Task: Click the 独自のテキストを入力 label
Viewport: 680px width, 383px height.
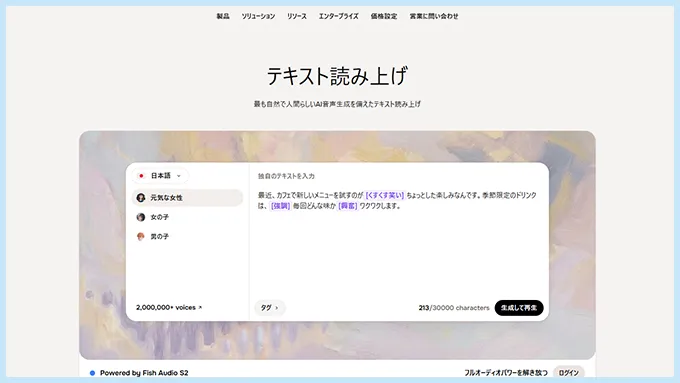Action: pos(286,176)
